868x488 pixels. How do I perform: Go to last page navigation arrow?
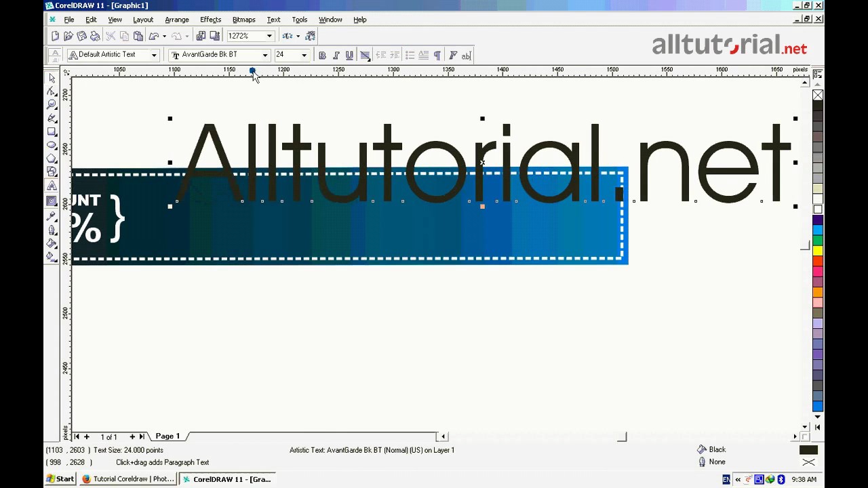pos(142,436)
